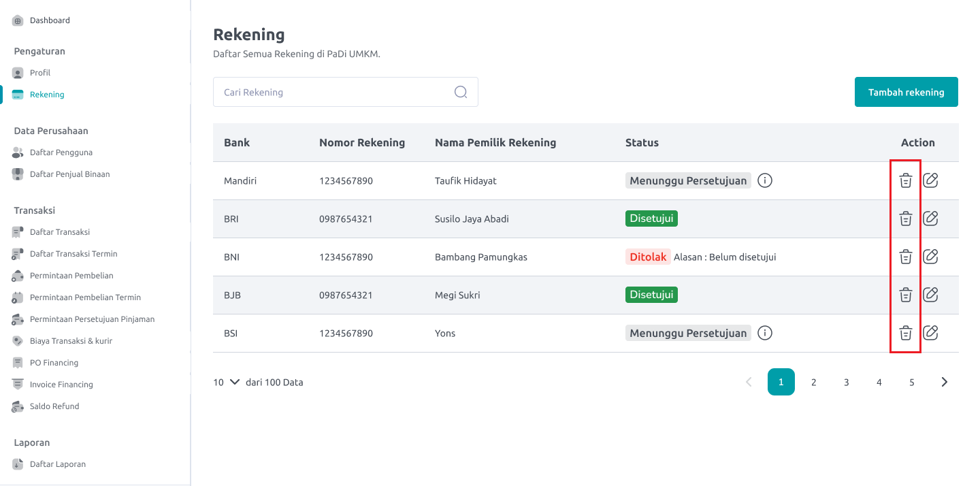Open Profil in the sidebar
The height and width of the screenshot is (486, 980).
click(x=40, y=73)
